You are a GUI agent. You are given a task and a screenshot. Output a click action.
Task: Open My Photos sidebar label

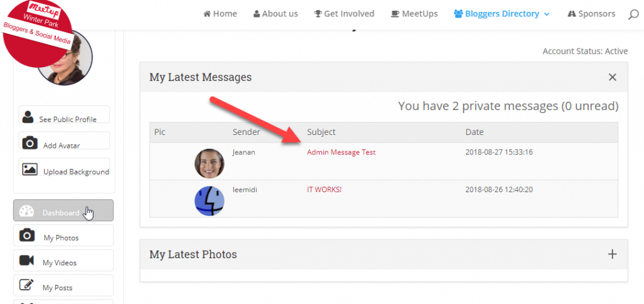pos(61,238)
